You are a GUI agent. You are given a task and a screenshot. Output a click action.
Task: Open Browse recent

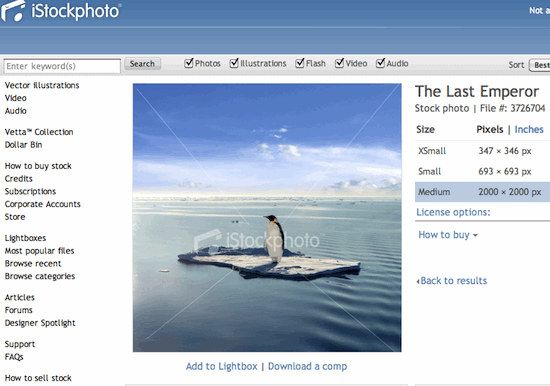pyautogui.click(x=33, y=264)
